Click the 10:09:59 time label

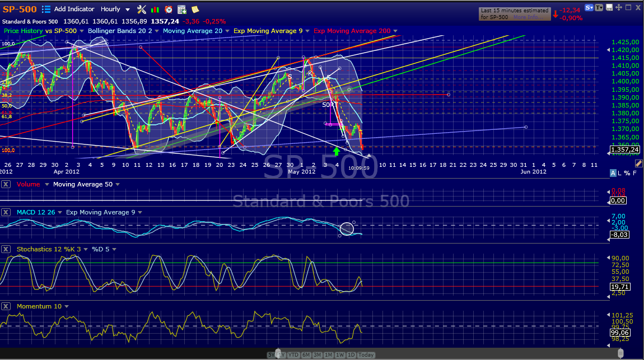pyautogui.click(x=359, y=168)
